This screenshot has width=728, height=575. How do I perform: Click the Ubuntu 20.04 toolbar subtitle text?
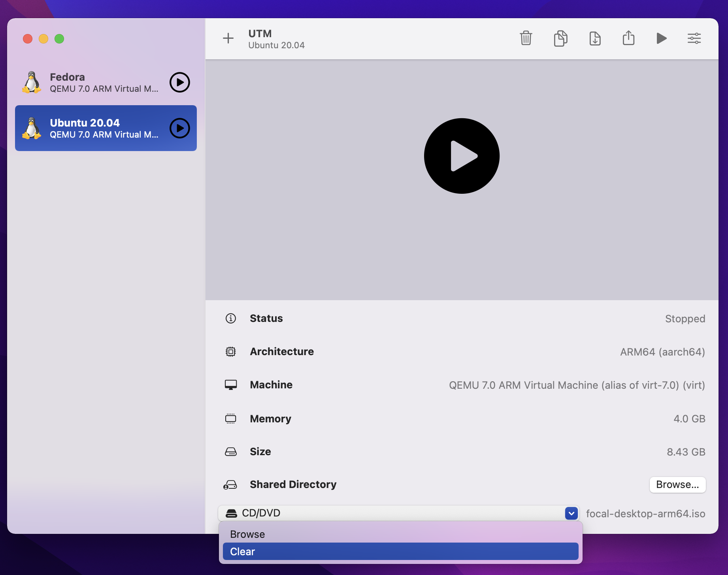coord(276,45)
